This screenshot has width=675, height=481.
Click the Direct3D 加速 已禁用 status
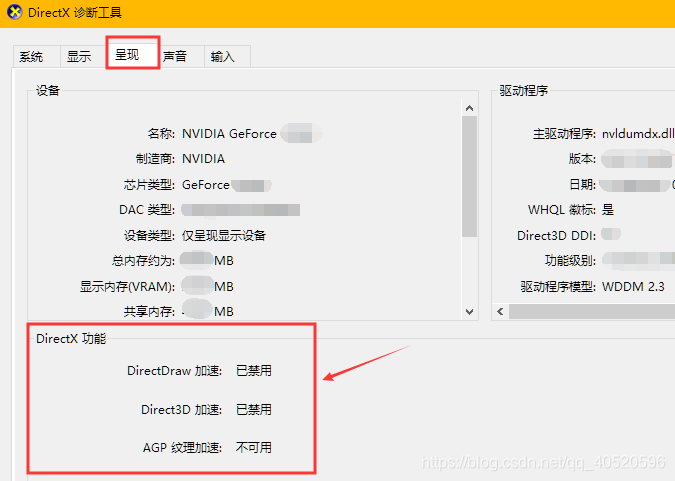tap(254, 410)
